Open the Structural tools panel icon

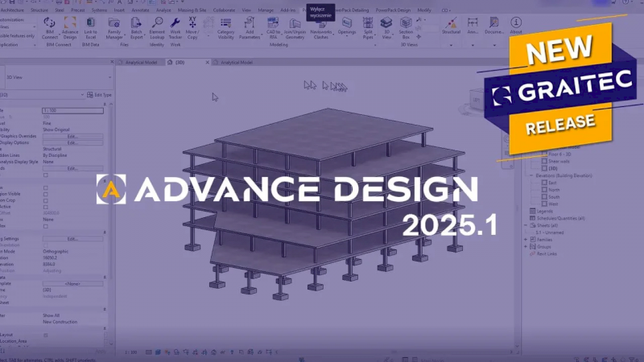tap(451, 27)
